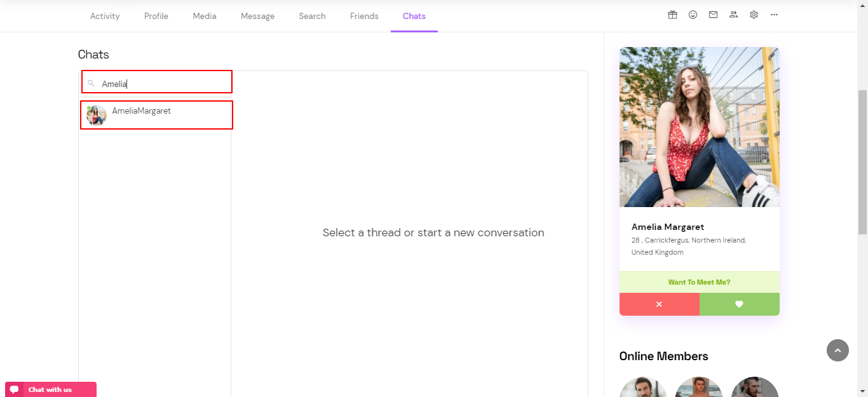Open the mail envelope icon

[713, 15]
